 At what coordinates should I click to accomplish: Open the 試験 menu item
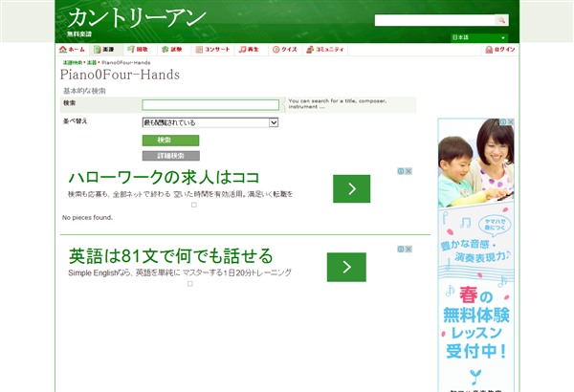click(x=172, y=50)
